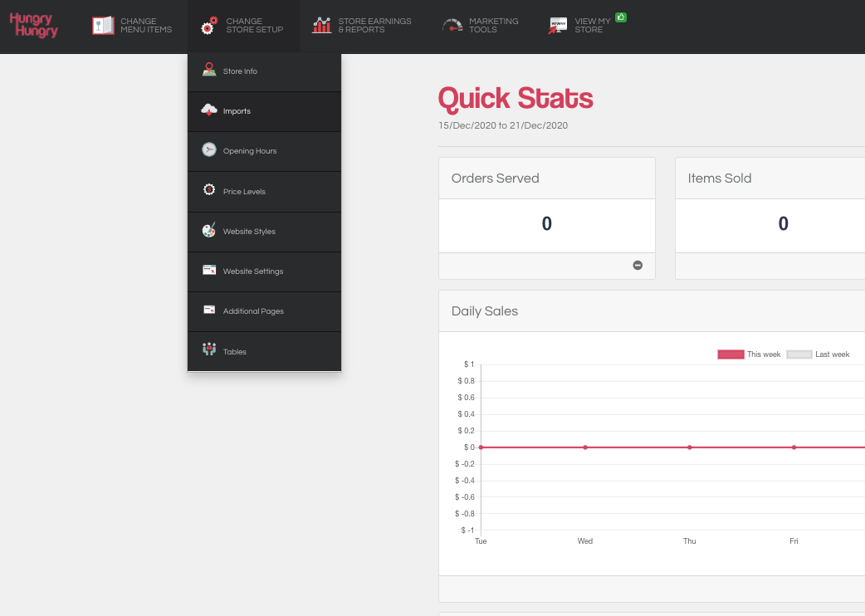
Task: Click the Orders Served value 0
Action: pos(547,223)
